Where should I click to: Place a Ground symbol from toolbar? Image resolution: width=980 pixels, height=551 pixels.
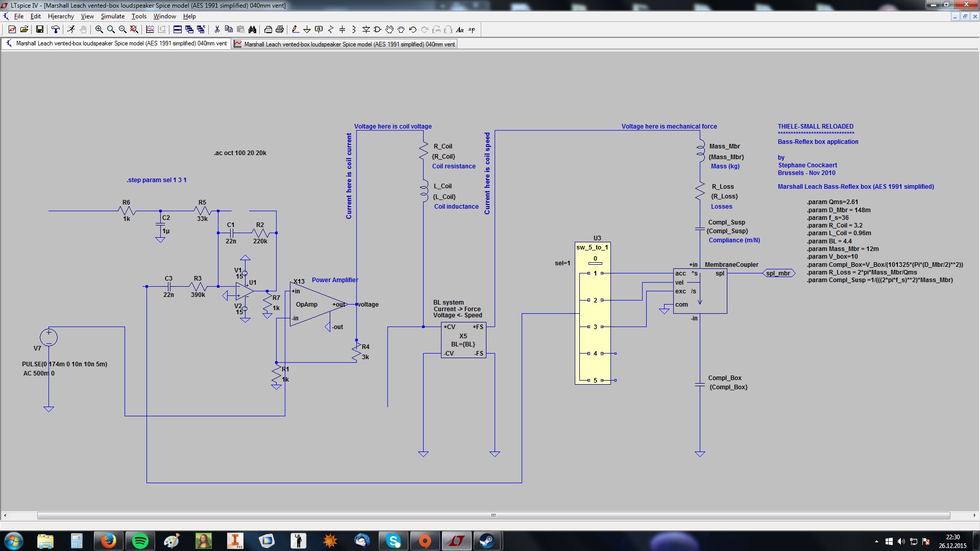point(307,30)
